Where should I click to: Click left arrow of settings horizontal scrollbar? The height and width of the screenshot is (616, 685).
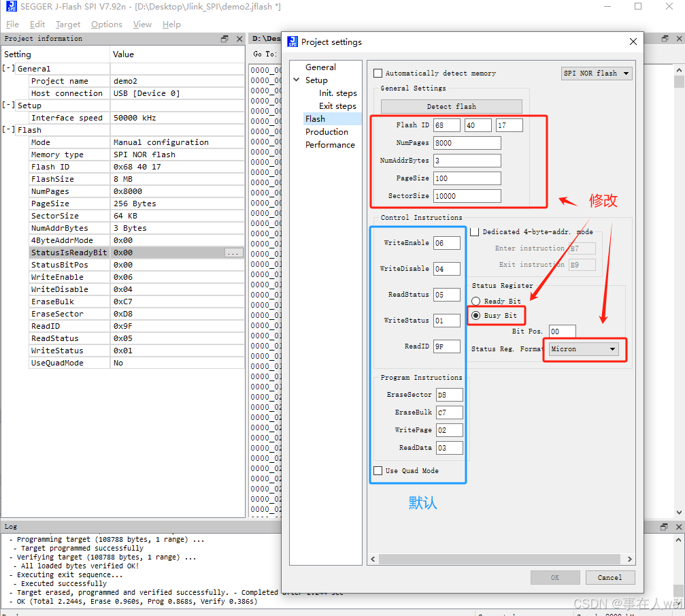click(x=373, y=560)
